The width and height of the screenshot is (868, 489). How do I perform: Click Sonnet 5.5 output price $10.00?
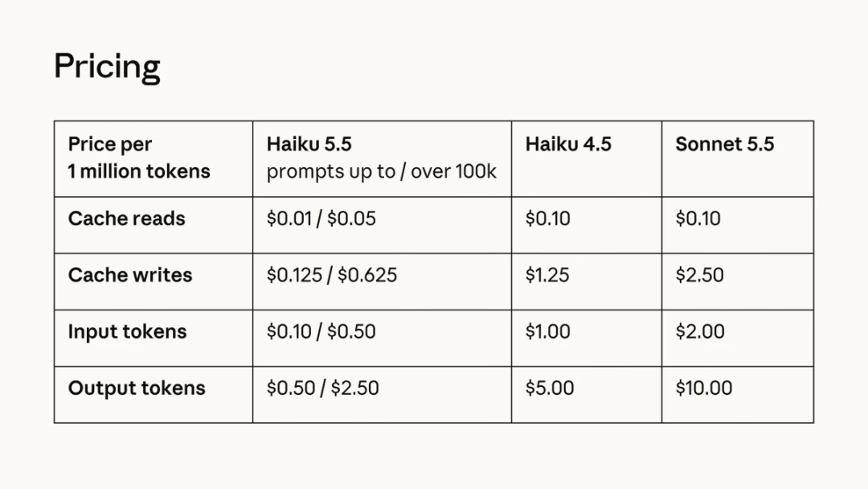tap(703, 388)
